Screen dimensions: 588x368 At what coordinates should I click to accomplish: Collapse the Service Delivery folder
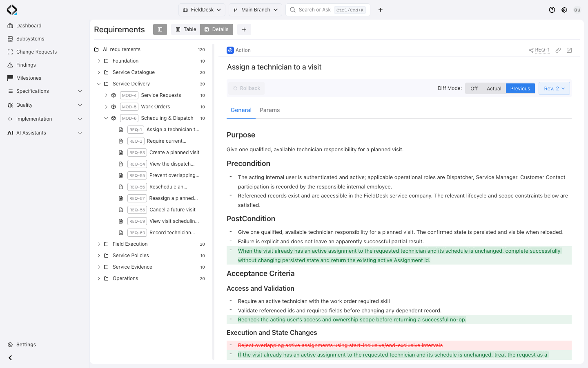coord(99,84)
